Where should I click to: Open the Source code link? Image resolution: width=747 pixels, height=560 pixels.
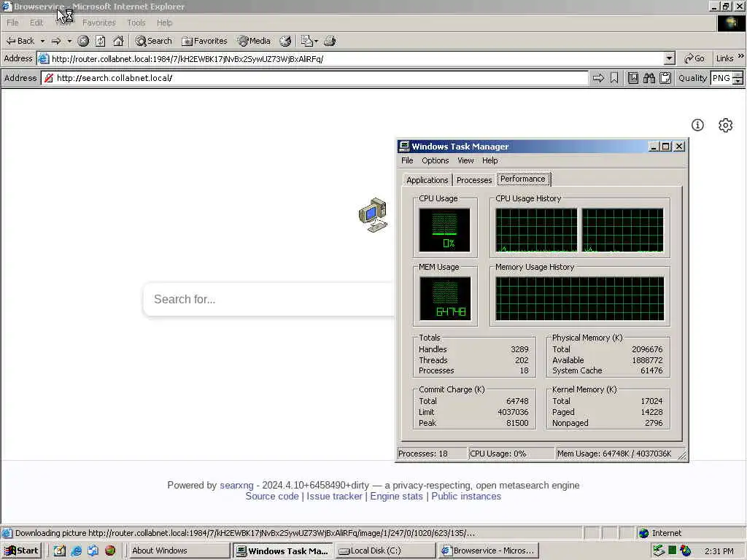[272, 496]
